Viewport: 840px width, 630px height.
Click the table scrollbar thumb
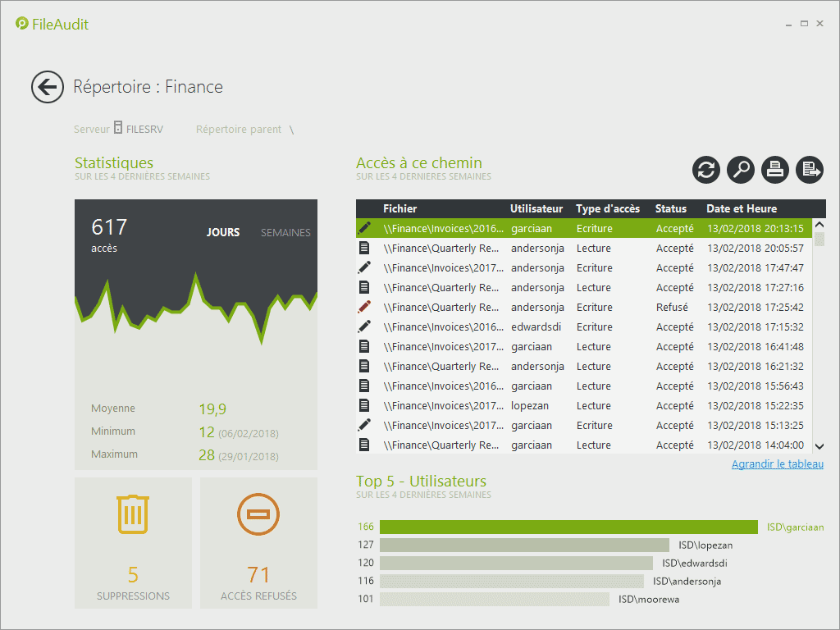click(819, 239)
